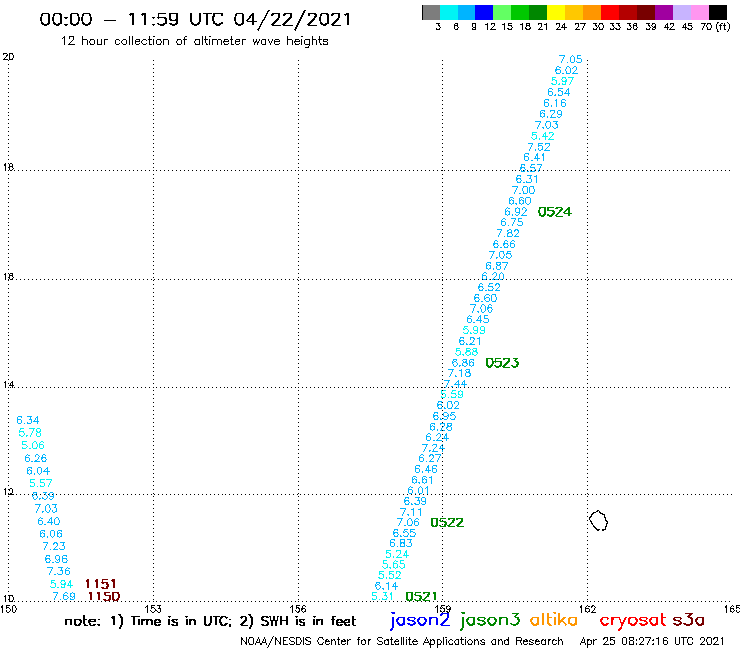Click the wave height value 7.69

tap(64, 596)
